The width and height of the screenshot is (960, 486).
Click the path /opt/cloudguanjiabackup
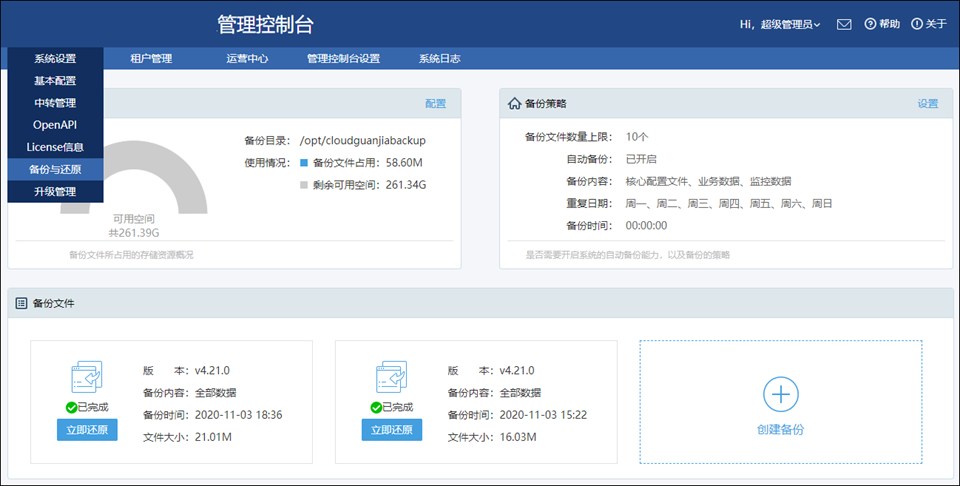[x=362, y=141]
